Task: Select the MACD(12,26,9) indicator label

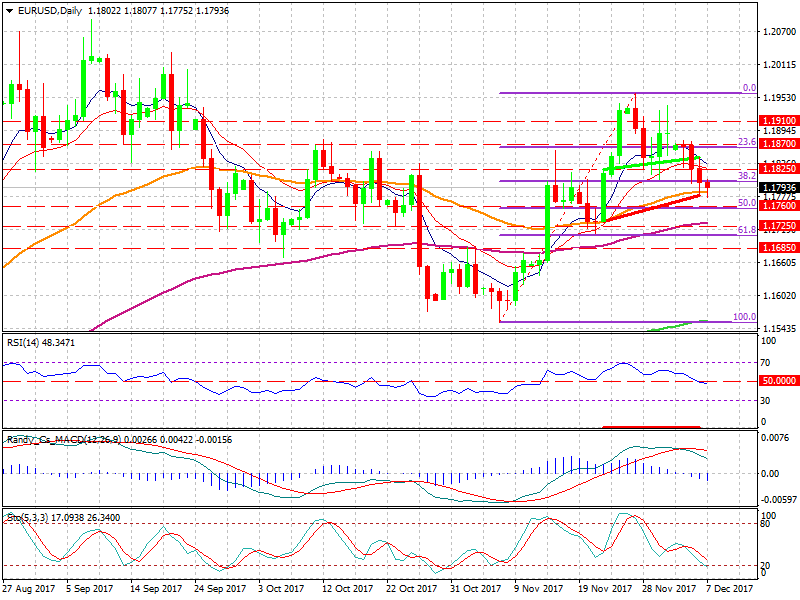Action: [119, 439]
